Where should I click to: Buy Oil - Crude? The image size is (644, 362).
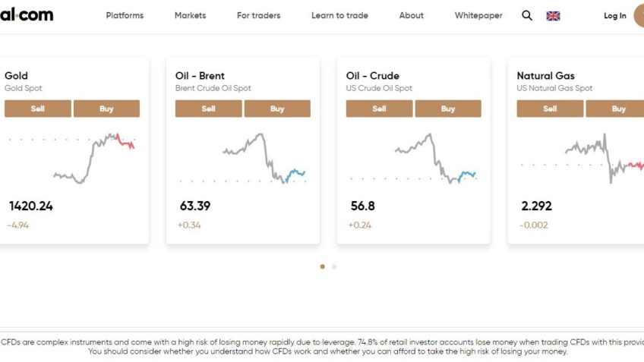pos(448,109)
